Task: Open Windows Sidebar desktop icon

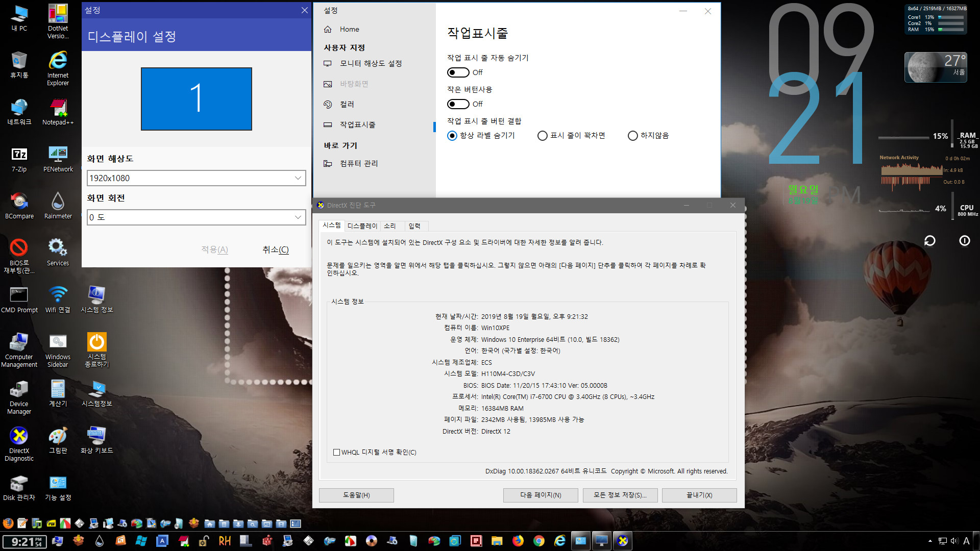Action: coord(58,350)
